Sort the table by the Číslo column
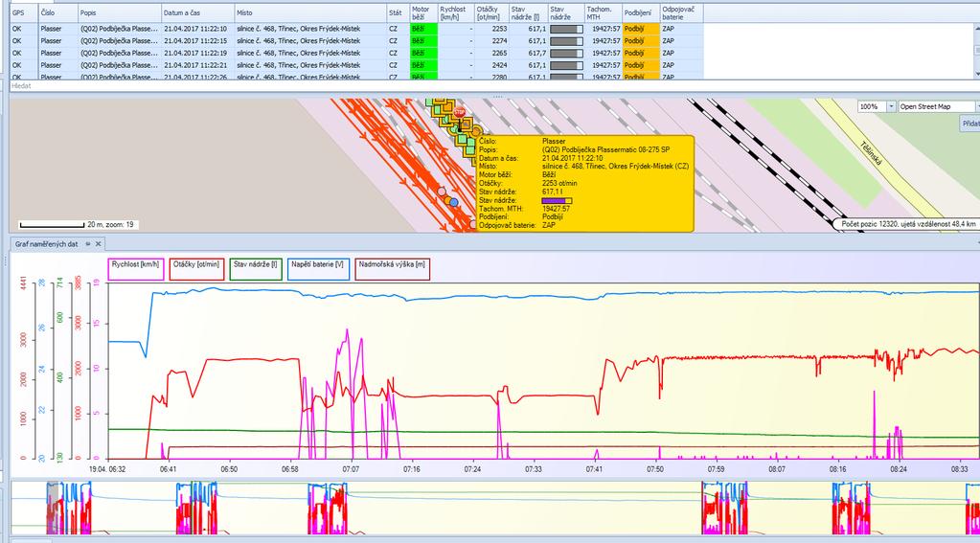The height and width of the screenshot is (543, 980). pyautogui.click(x=57, y=12)
